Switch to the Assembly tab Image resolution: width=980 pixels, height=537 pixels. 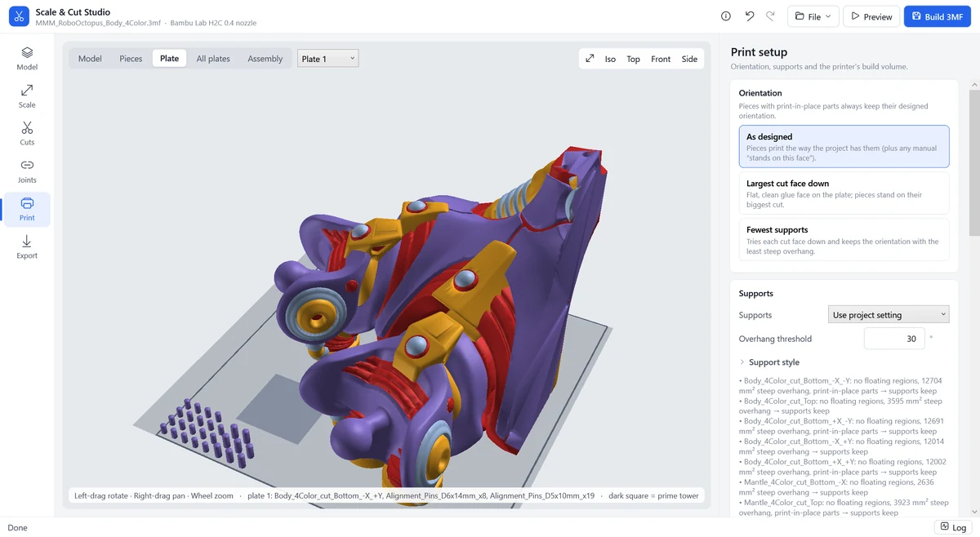(x=265, y=59)
